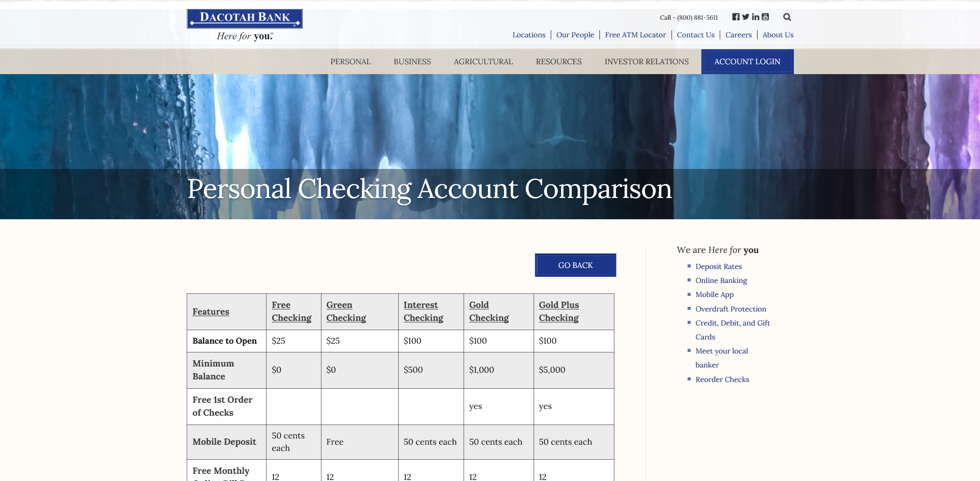The width and height of the screenshot is (980, 481).
Task: Visit the Careers link
Action: click(x=738, y=35)
